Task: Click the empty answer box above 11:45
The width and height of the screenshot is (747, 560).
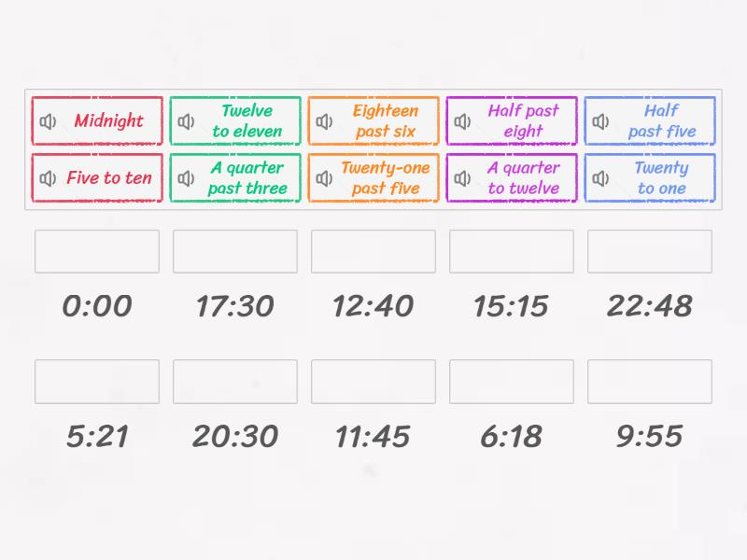Action: pyautogui.click(x=373, y=381)
